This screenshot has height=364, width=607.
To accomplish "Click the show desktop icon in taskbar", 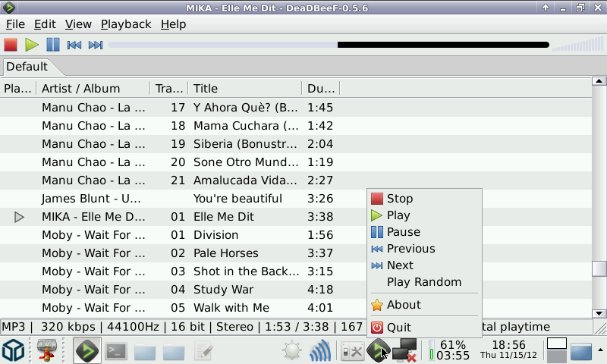I will coord(581,351).
